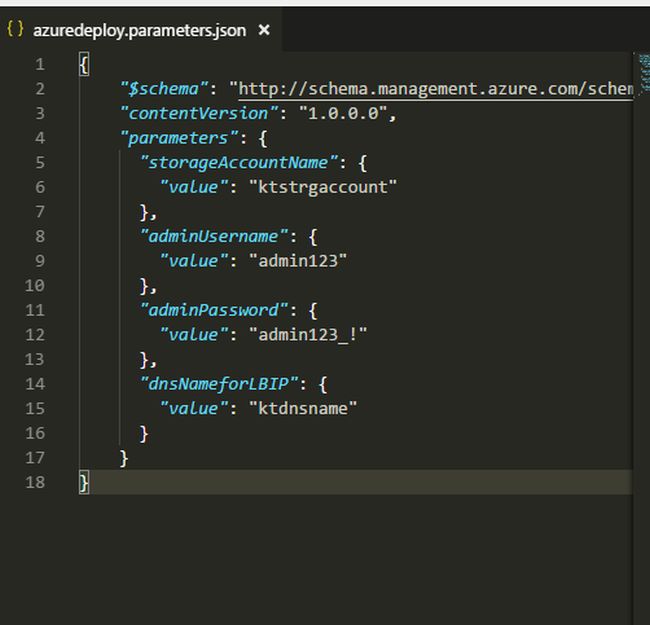Click the "ktdnsname" value
This screenshot has width=650, height=625.
point(303,409)
